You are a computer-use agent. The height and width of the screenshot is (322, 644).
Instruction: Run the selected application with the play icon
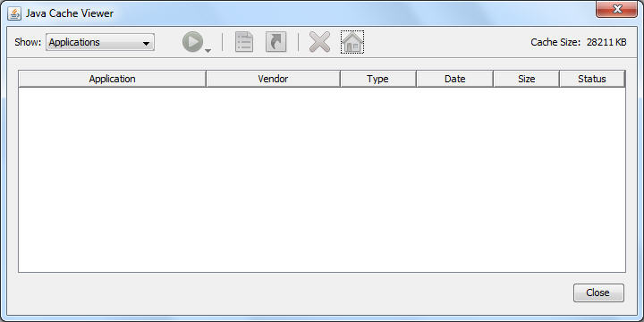192,42
